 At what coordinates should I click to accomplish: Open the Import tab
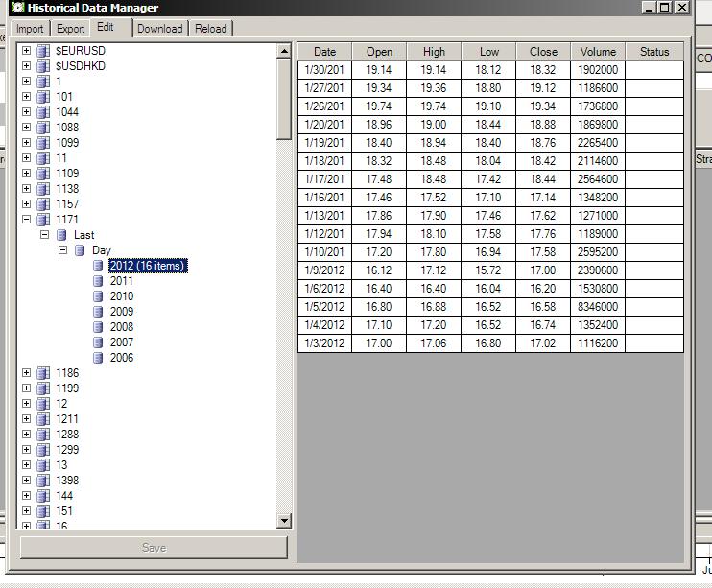[x=30, y=29]
